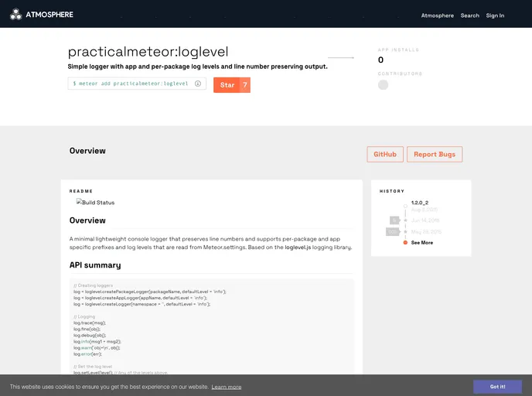Open the GitHub repository button
Viewport: 532px width, 396px height.
coord(385,155)
